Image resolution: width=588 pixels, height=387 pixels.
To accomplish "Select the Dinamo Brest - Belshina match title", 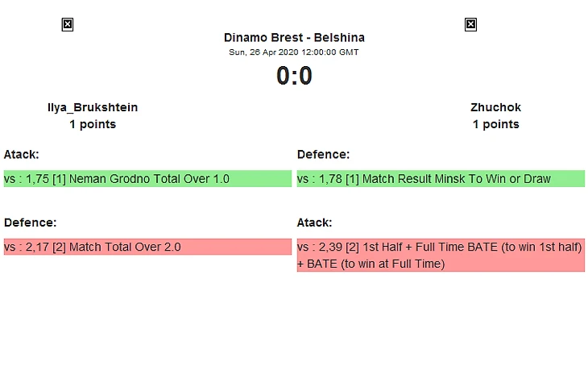I will (x=294, y=38).
